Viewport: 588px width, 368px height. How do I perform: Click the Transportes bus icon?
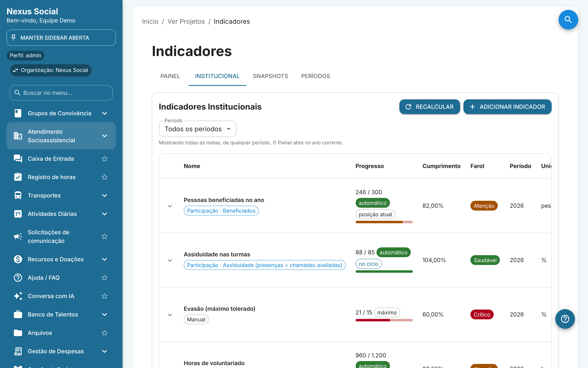(18, 195)
